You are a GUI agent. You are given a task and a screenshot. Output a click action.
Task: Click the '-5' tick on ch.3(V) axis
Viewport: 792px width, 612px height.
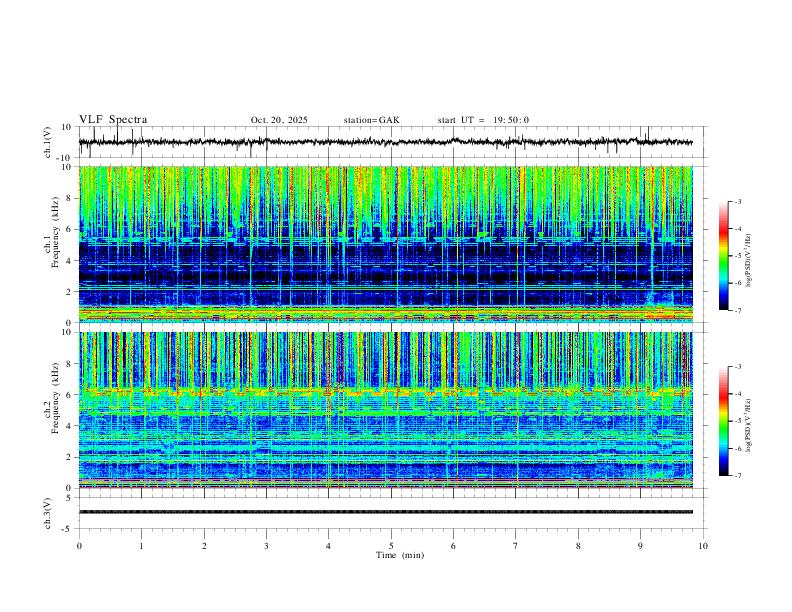pyautogui.click(x=68, y=529)
